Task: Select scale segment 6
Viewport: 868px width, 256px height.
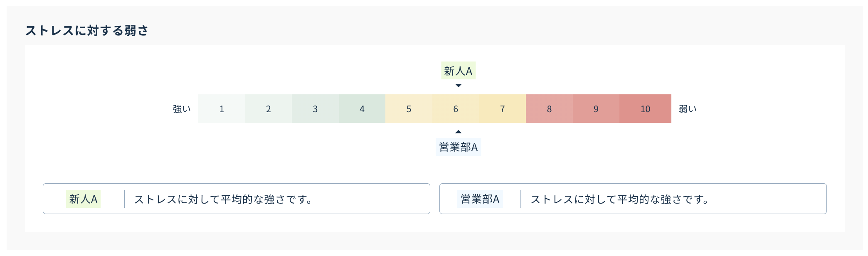Action: 456,108
